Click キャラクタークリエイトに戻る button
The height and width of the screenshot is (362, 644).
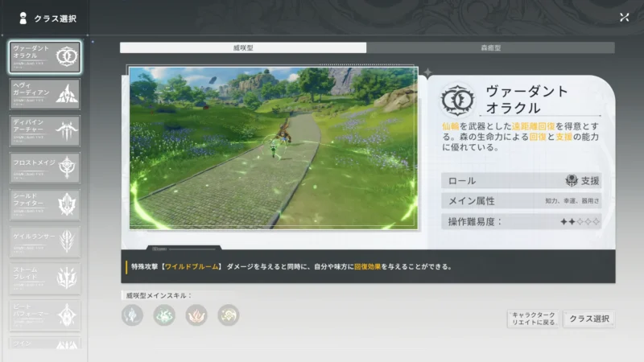[x=533, y=319]
